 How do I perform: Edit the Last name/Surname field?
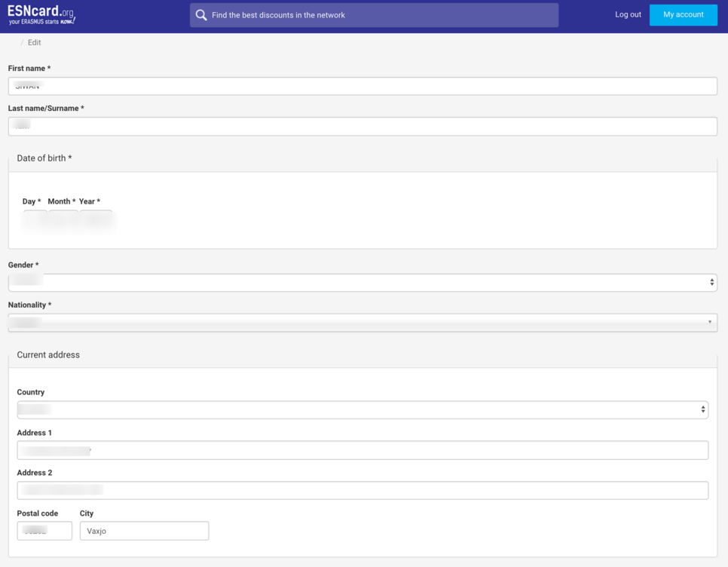tap(362, 127)
